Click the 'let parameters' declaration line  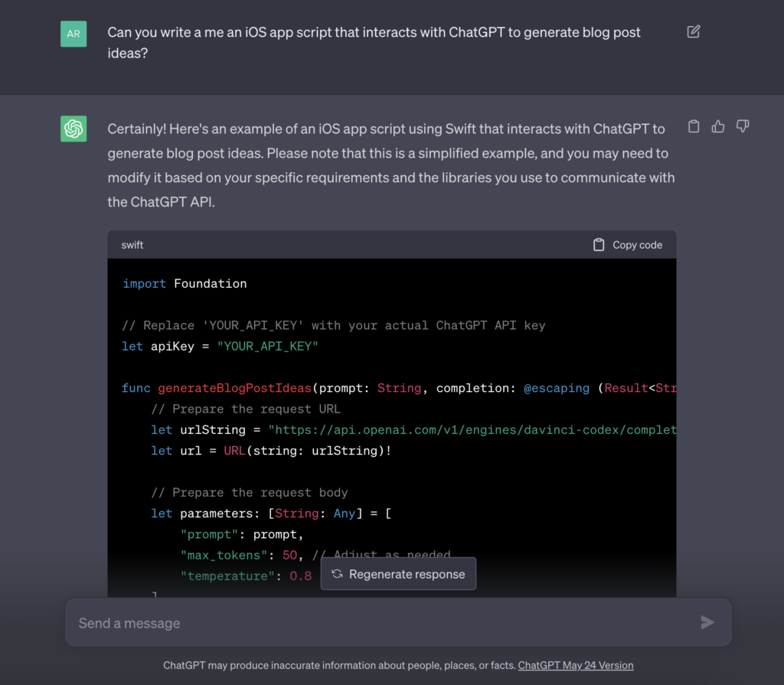271,514
